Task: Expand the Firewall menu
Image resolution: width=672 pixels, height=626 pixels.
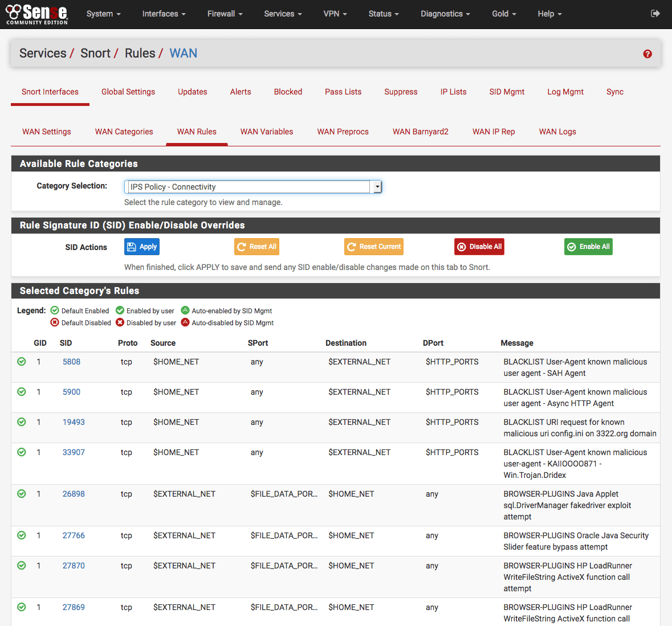Action: pyautogui.click(x=225, y=14)
